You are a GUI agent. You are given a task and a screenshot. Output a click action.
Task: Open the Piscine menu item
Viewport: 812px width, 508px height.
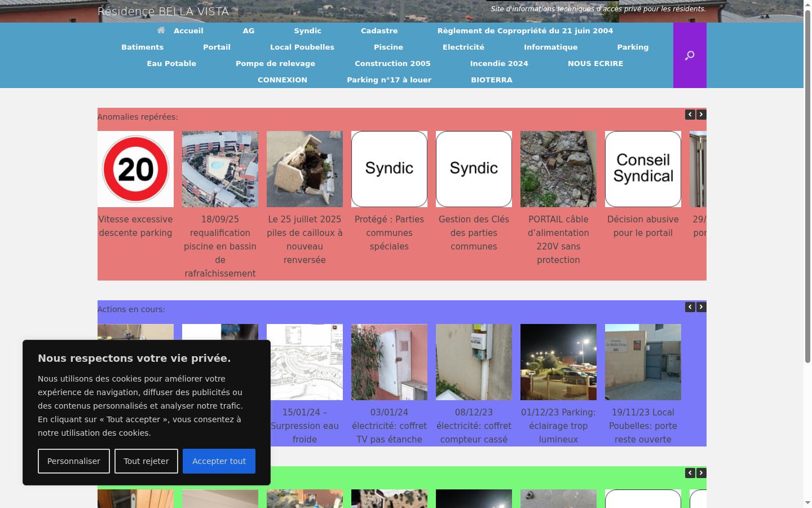[389, 47]
